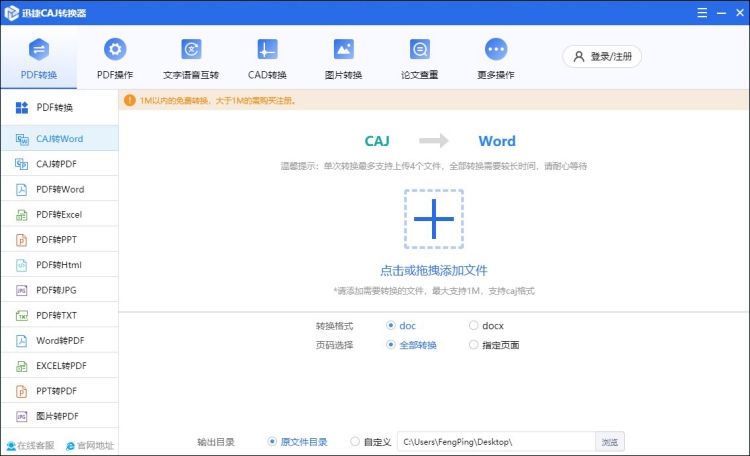Click the big plus add-file icon
Image resolution: width=750 pixels, height=456 pixels.
click(x=434, y=219)
